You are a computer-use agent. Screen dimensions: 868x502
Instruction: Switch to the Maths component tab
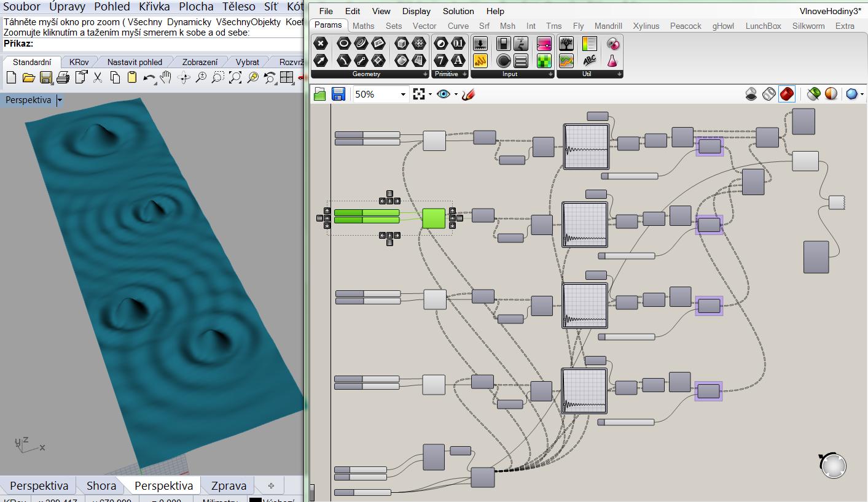click(363, 26)
